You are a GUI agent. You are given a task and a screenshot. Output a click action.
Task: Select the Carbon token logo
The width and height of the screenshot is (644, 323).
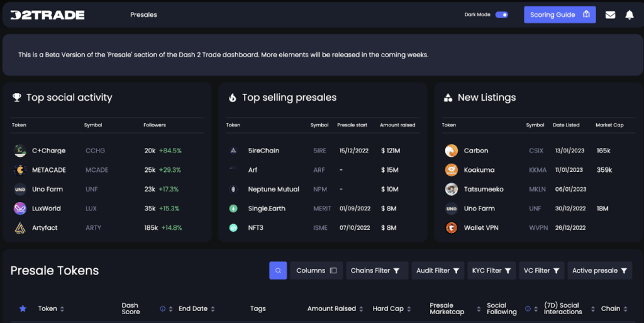click(452, 151)
